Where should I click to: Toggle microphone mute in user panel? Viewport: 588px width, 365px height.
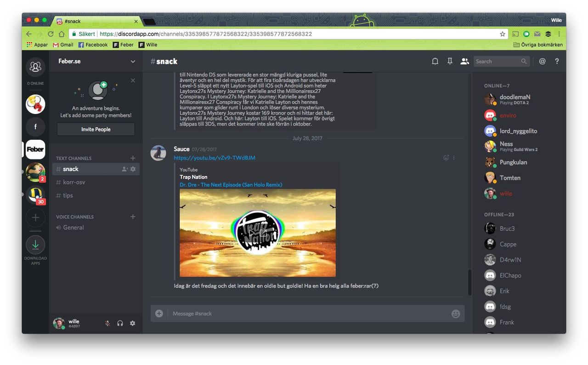[x=107, y=323]
